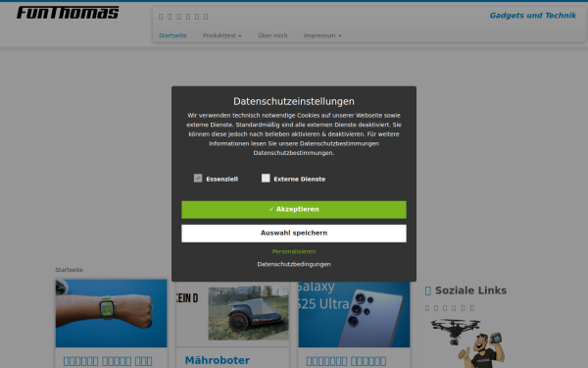Follow Datenschutzbestimmungen link in dialog text
588x368 pixels.
point(294,153)
